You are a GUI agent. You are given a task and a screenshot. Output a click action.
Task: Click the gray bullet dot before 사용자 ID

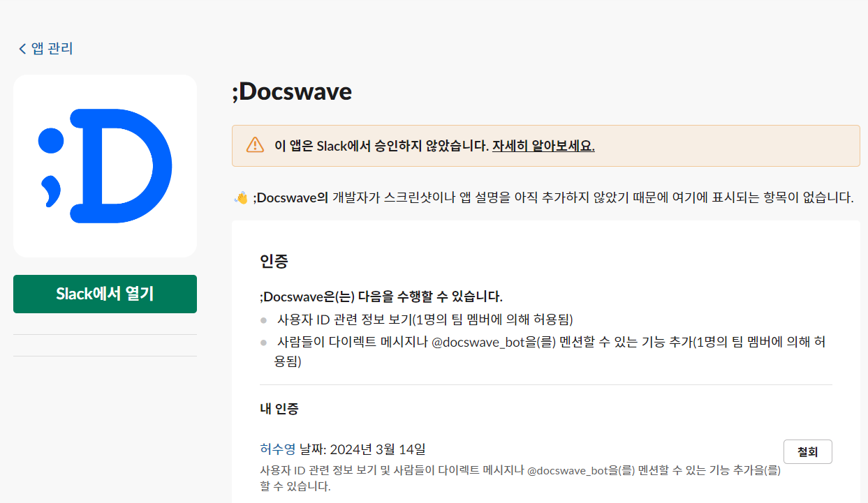263,320
